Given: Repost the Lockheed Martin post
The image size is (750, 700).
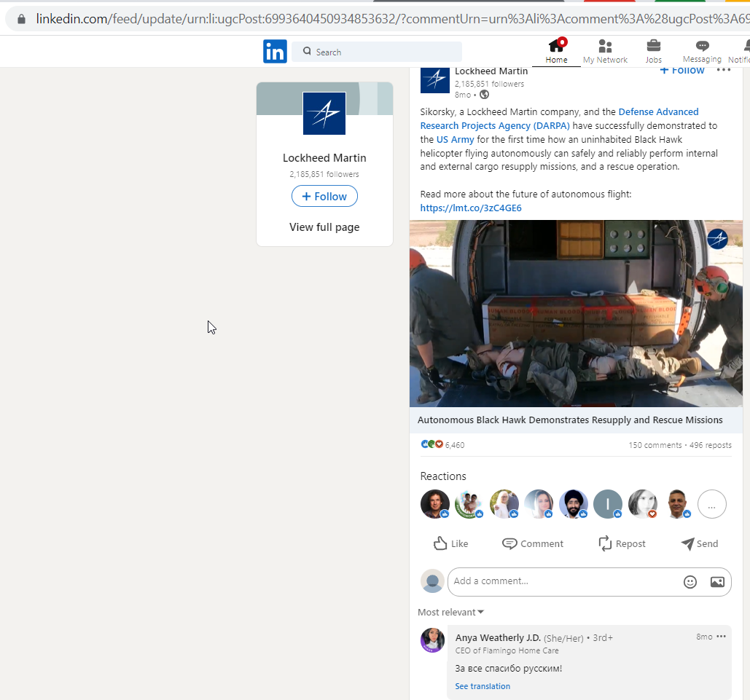Looking at the screenshot, I should tap(622, 543).
